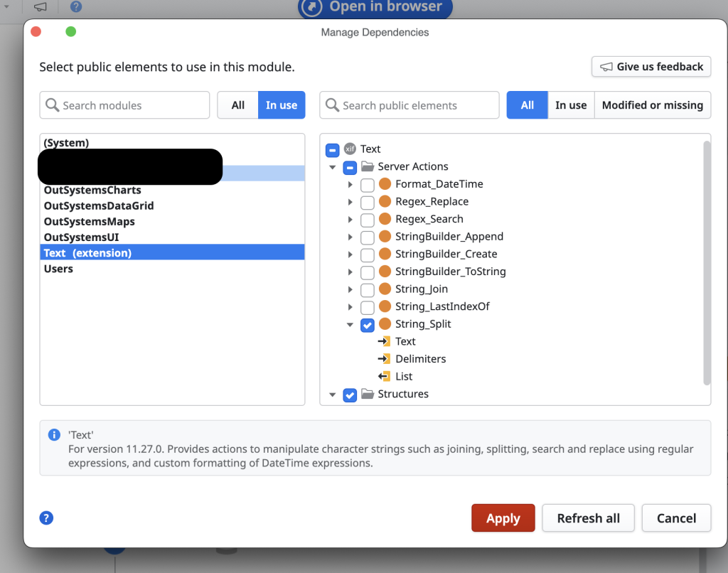Collapse the String_Split tree node

[x=350, y=324]
